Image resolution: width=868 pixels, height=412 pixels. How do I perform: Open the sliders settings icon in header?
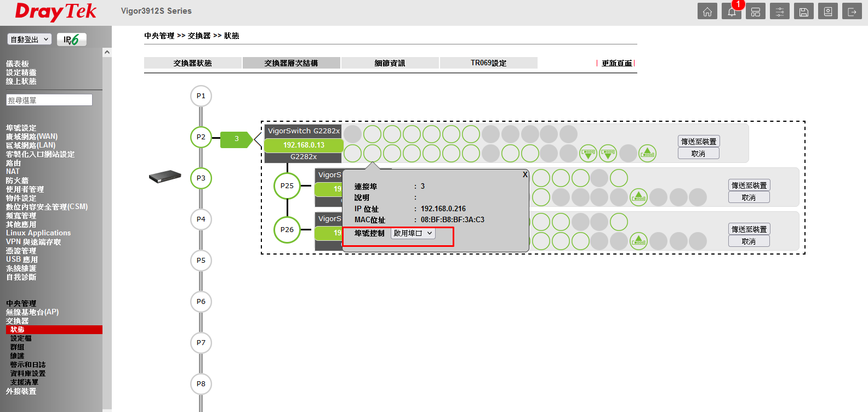tap(780, 12)
